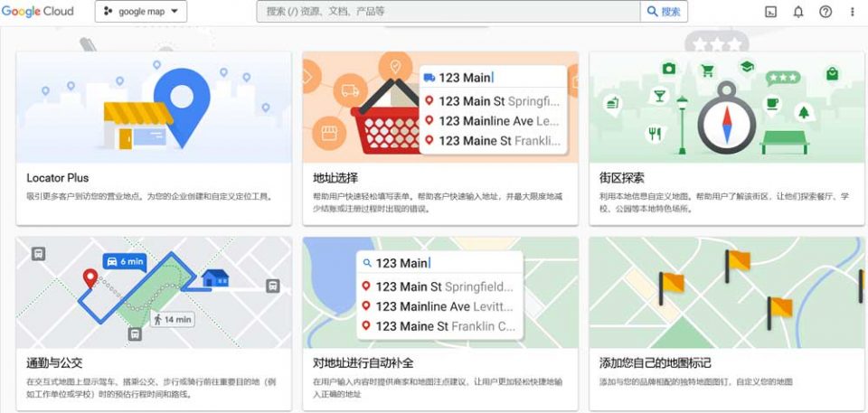Click the red destination pin on route map
This screenshot has width=868, height=413.
pos(90,278)
